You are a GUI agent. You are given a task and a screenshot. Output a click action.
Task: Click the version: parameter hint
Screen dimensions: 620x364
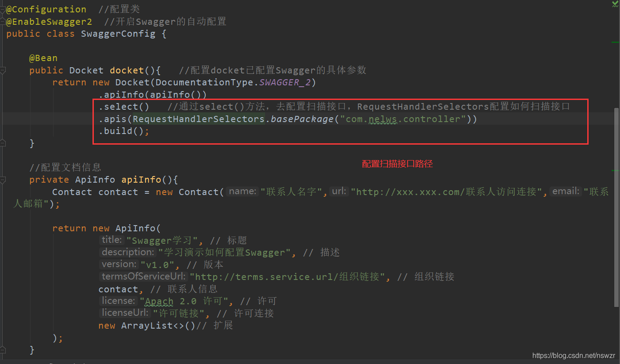coord(119,264)
